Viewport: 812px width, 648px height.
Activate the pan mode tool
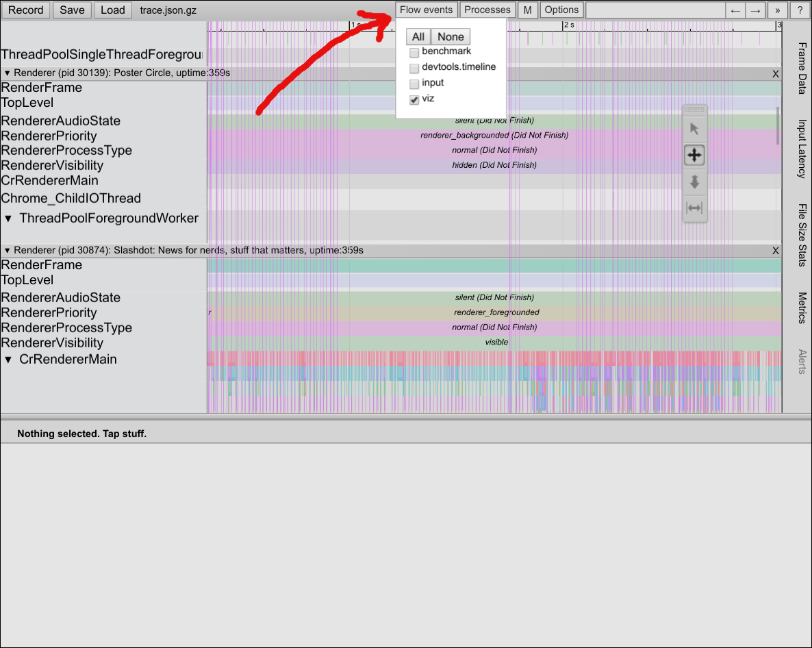point(694,155)
